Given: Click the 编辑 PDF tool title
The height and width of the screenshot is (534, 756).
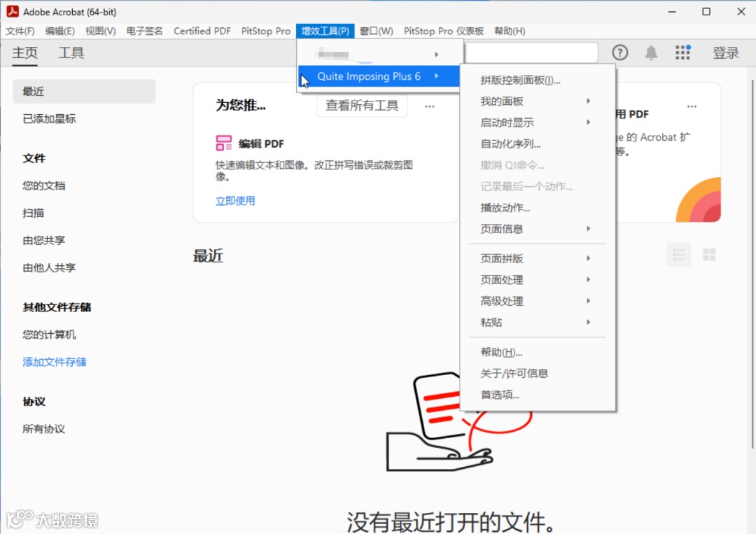Looking at the screenshot, I should [x=261, y=143].
